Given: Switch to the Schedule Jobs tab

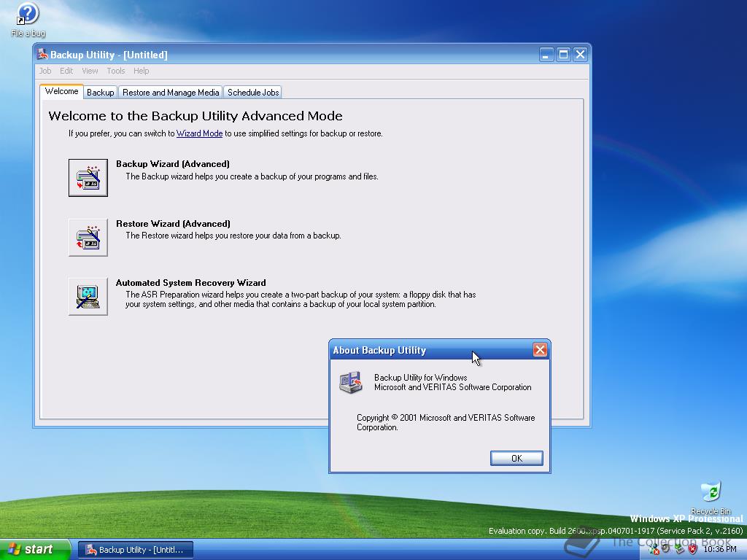Looking at the screenshot, I should tap(253, 93).
